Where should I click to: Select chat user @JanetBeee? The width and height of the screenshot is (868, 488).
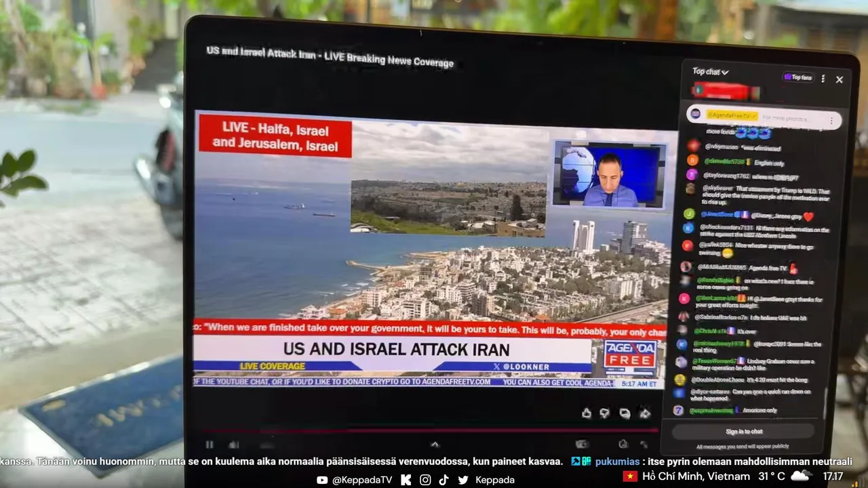click(x=719, y=214)
